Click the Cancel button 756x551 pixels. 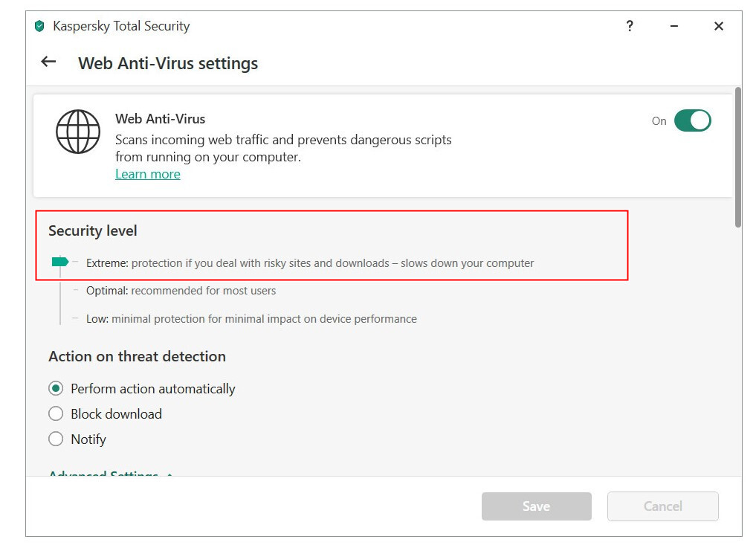[x=662, y=506]
